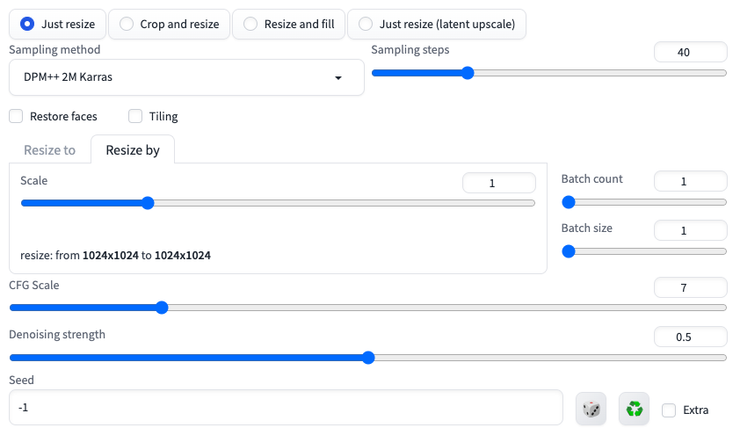The image size is (740, 435).
Task: Enable the Restore faces checkbox
Action: pyautogui.click(x=16, y=116)
